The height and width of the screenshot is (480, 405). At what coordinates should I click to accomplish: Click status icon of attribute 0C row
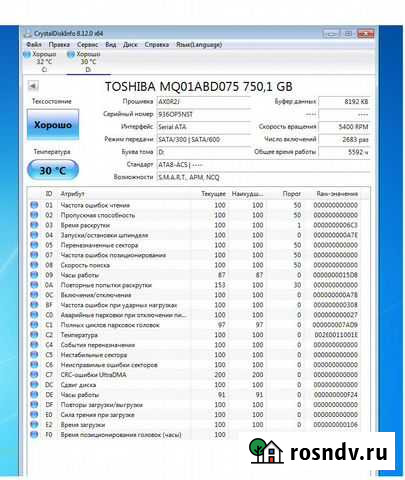point(34,295)
